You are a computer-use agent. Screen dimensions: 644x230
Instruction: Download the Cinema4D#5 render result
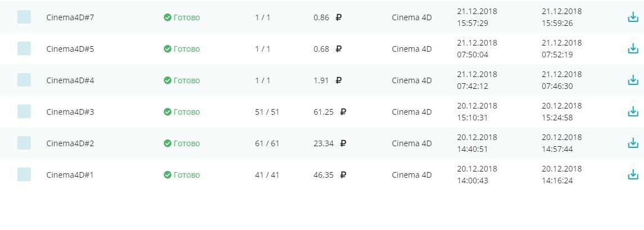click(633, 49)
